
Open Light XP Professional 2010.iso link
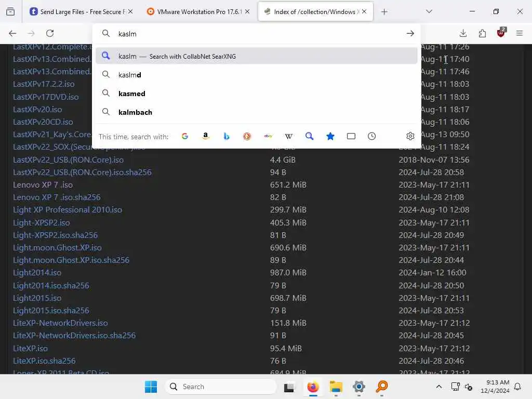coord(67,210)
